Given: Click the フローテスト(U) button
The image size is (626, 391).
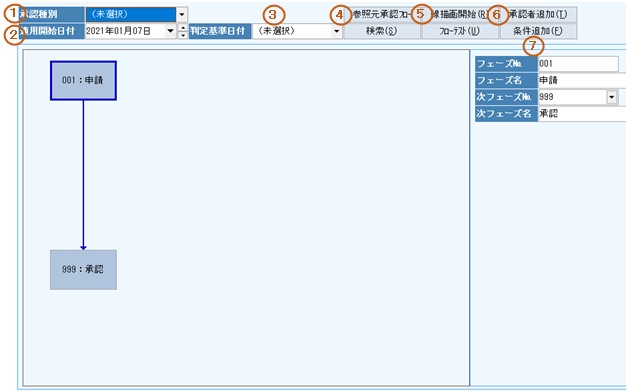Looking at the screenshot, I should 460,31.
